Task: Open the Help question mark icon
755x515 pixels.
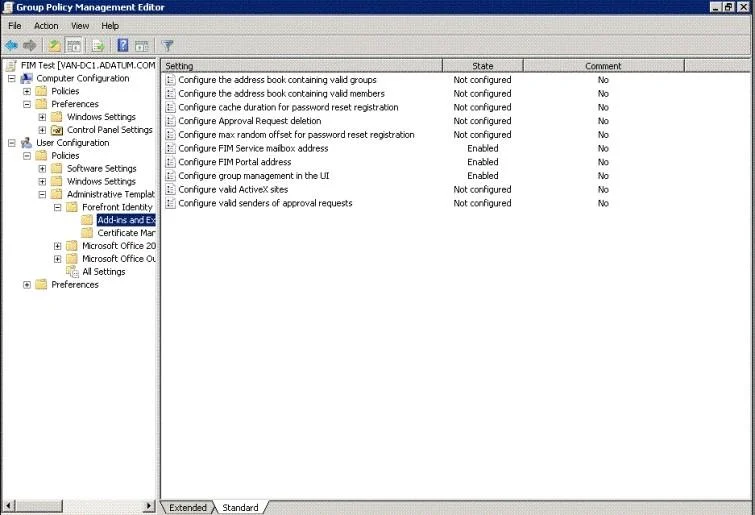Action: [x=123, y=45]
